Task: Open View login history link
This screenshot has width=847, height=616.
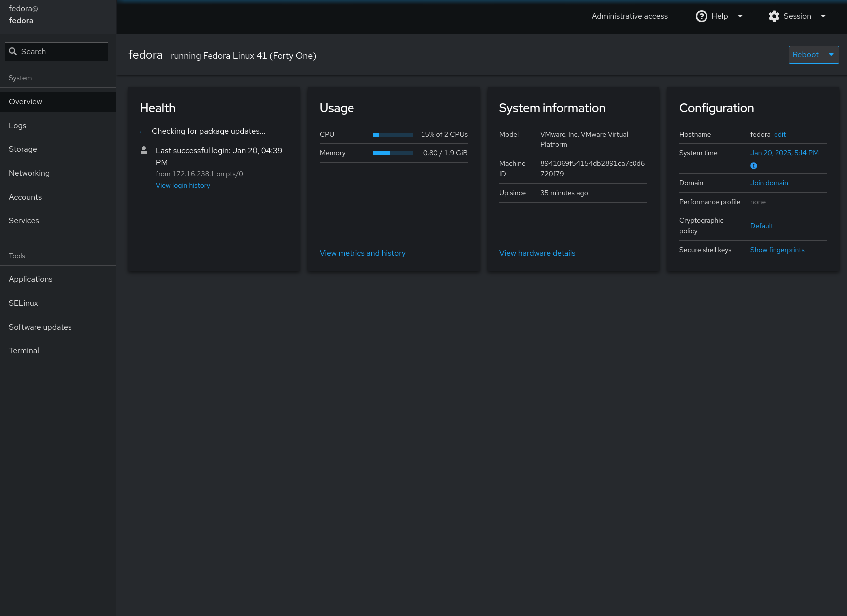Action: click(183, 185)
